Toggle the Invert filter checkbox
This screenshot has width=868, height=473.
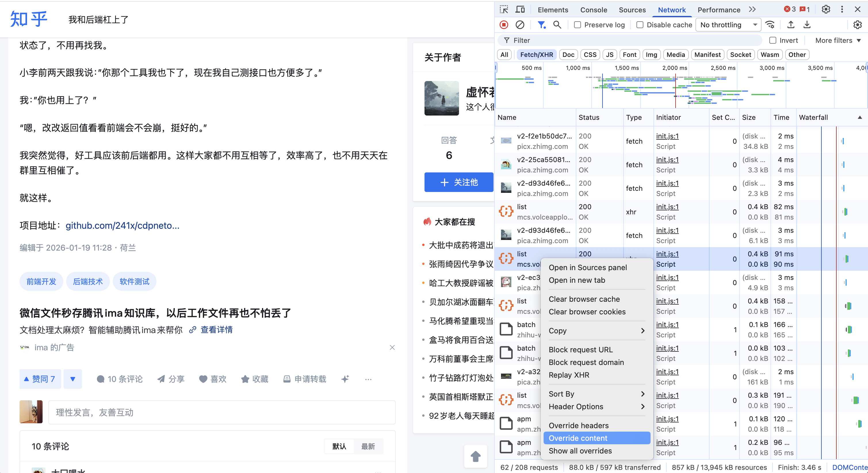pyautogui.click(x=773, y=41)
